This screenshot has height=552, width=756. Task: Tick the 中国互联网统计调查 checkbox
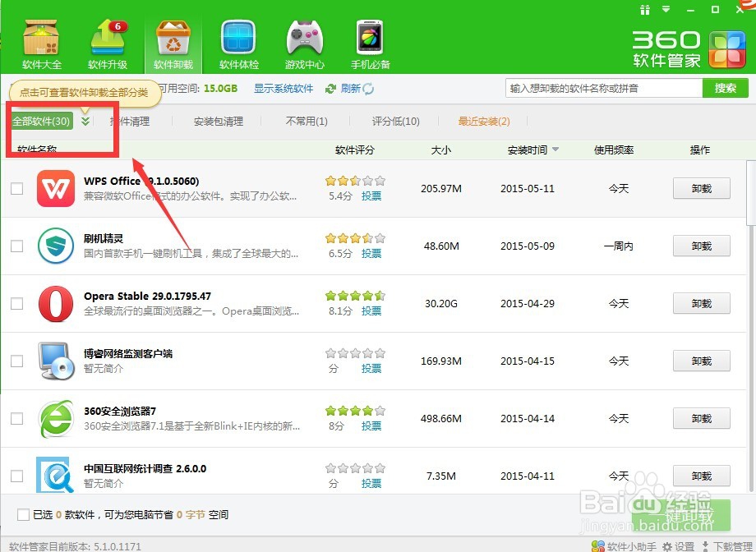click(x=17, y=476)
